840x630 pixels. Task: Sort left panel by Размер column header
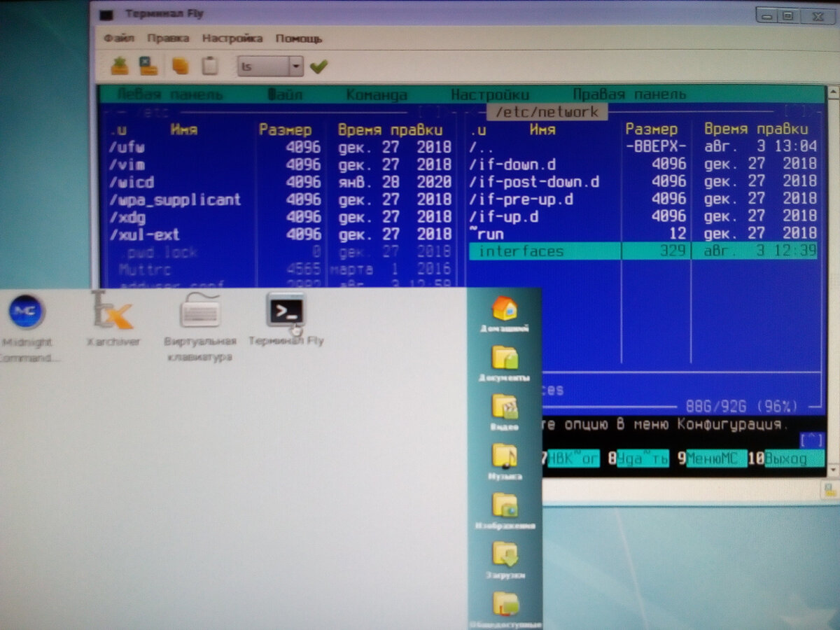(x=285, y=129)
